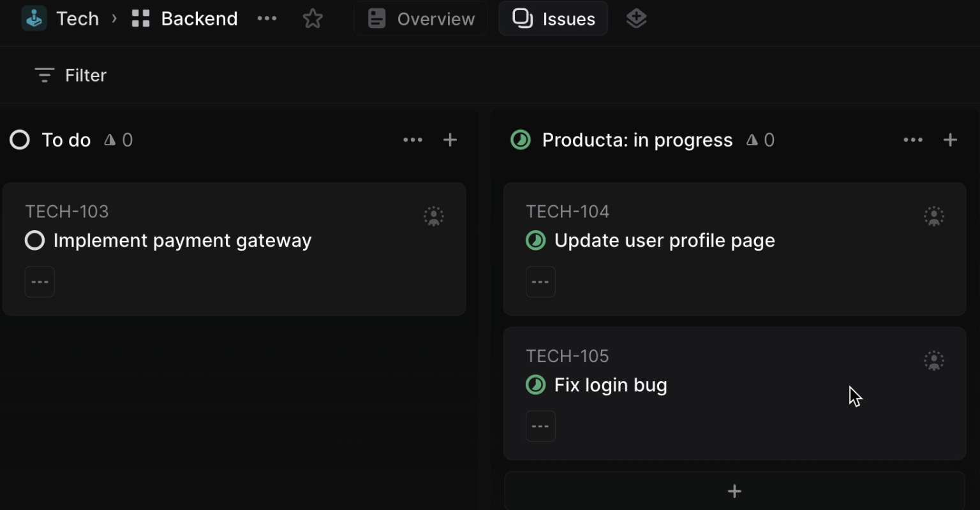This screenshot has width=980, height=510.
Task: Go to Tech breadcrumb link
Action: [77, 19]
